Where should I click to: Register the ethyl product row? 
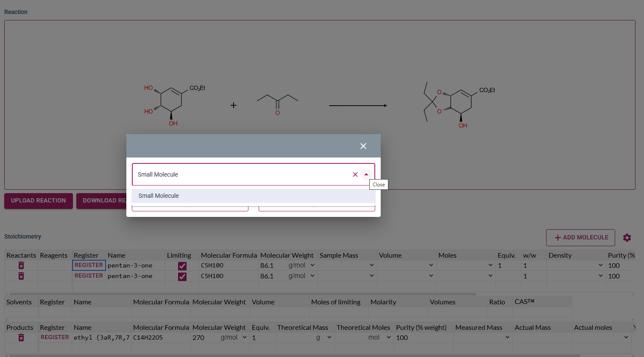55,337
